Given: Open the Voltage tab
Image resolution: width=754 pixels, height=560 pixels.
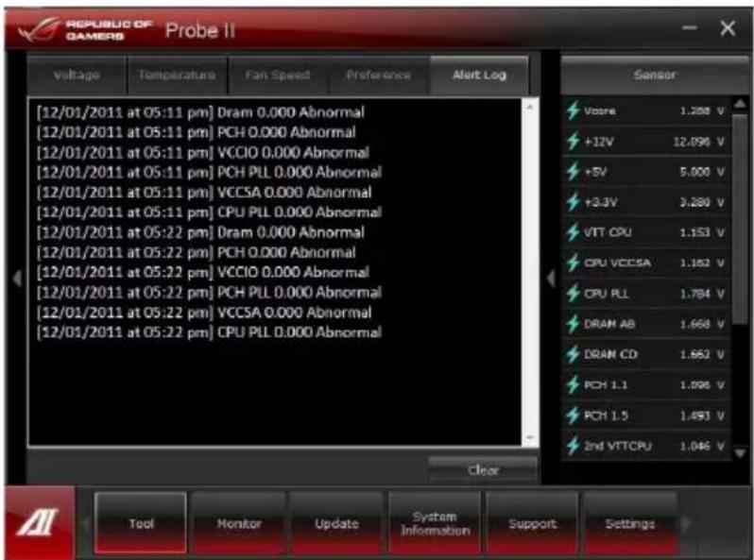Looking at the screenshot, I should tap(77, 76).
